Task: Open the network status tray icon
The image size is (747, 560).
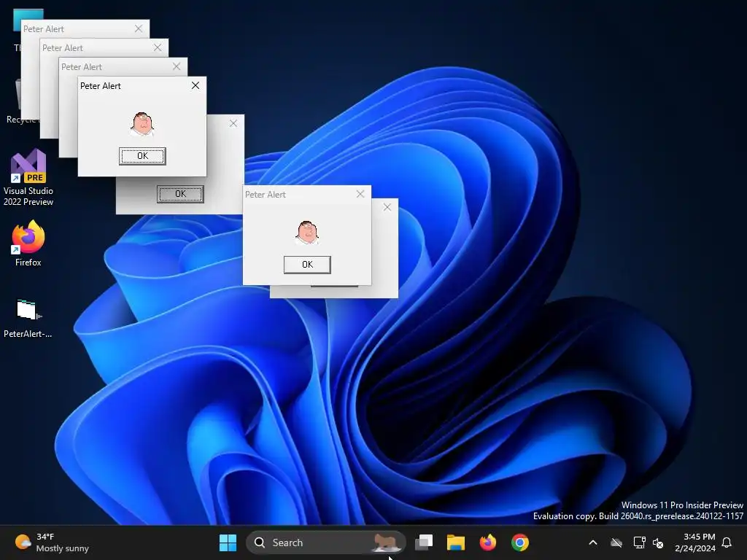Action: click(x=639, y=542)
